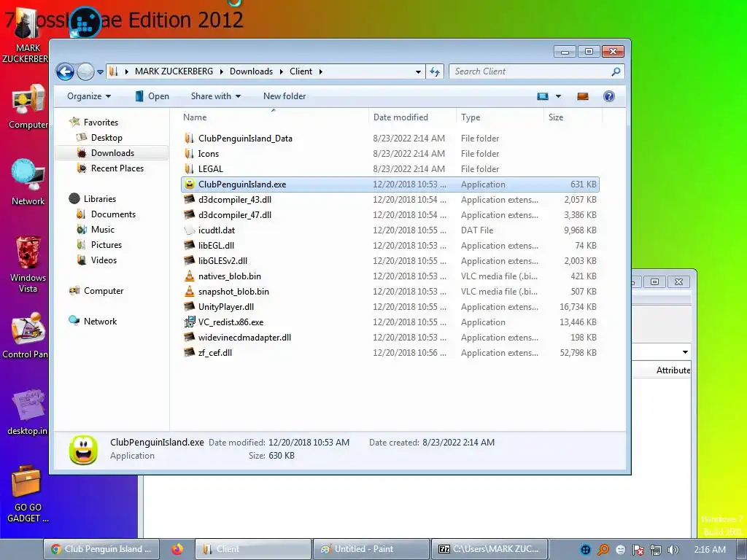Viewport: 747px width, 560px height.
Task: Select Recent Places in navigation pane
Action: point(117,168)
